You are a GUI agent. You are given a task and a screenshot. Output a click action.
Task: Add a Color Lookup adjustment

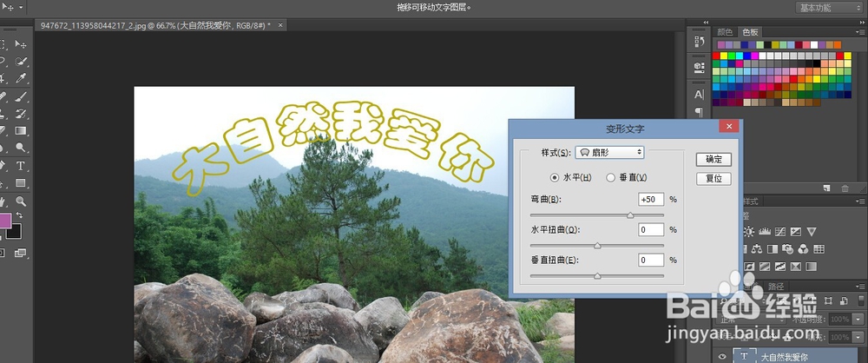tap(819, 249)
